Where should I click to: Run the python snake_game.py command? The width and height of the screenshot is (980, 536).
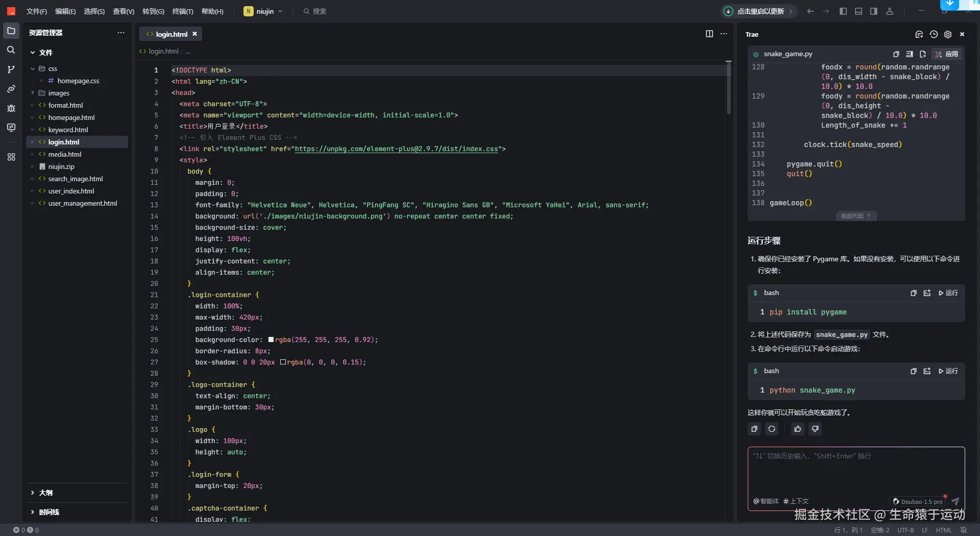pos(948,371)
